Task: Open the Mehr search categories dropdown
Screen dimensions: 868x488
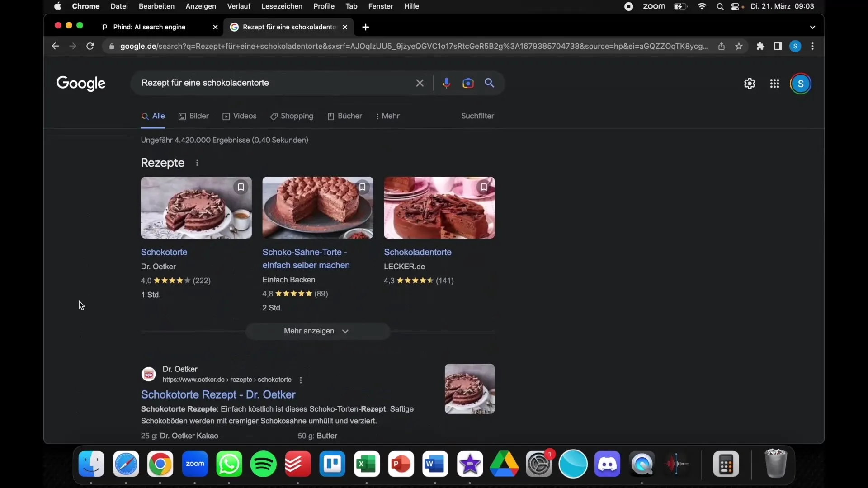Action: [x=387, y=116]
